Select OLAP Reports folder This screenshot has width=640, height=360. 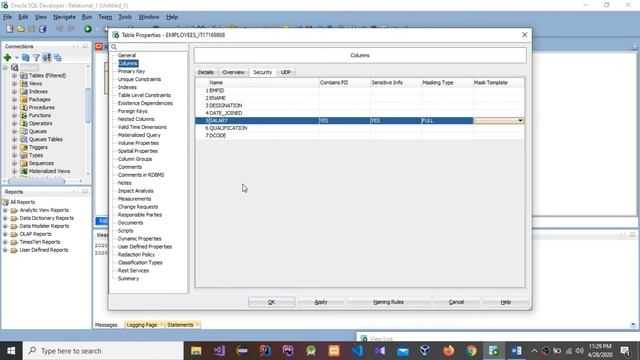[36, 234]
